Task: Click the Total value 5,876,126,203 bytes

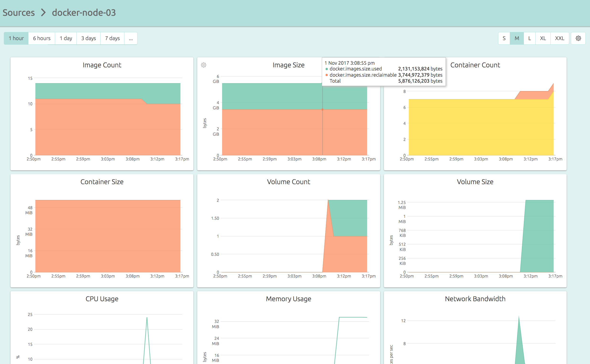Action: point(420,81)
